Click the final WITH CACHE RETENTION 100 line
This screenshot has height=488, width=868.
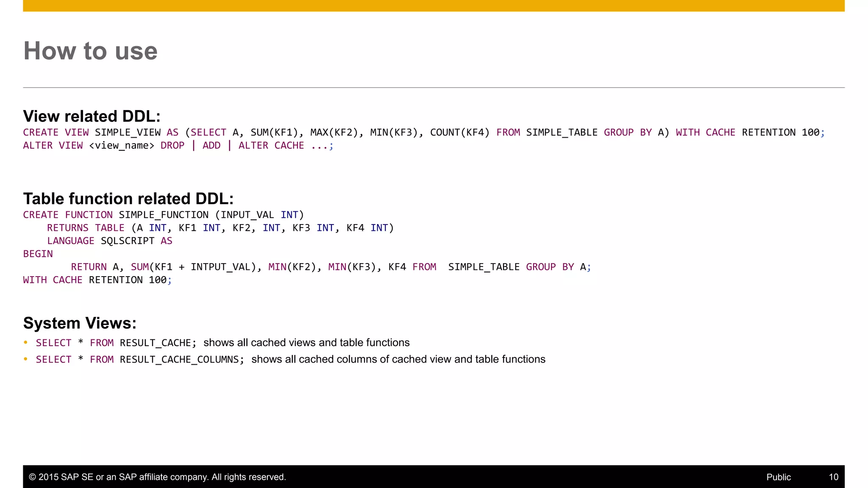pos(97,280)
